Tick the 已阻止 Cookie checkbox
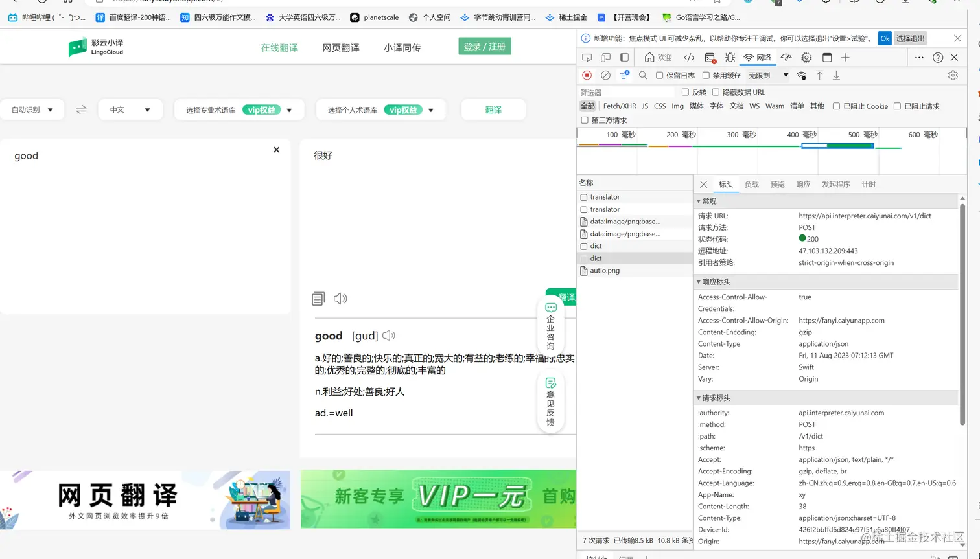Image resolution: width=980 pixels, height=559 pixels. point(836,106)
